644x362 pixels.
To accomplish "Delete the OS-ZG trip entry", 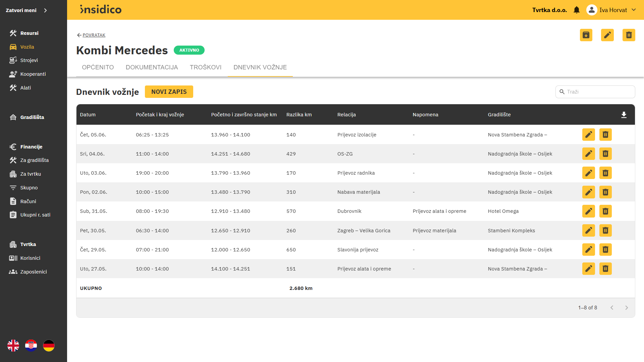I will (605, 154).
